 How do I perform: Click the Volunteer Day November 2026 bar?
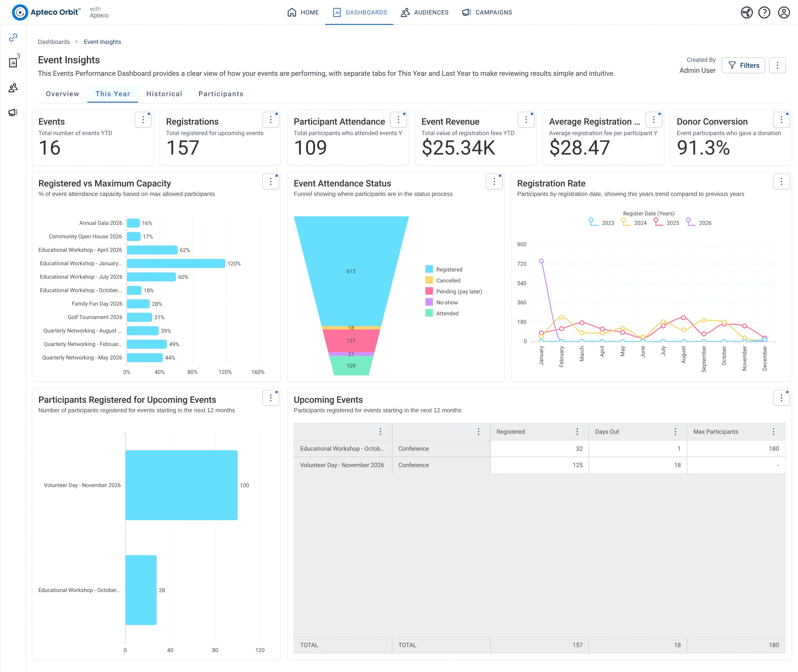tap(181, 485)
